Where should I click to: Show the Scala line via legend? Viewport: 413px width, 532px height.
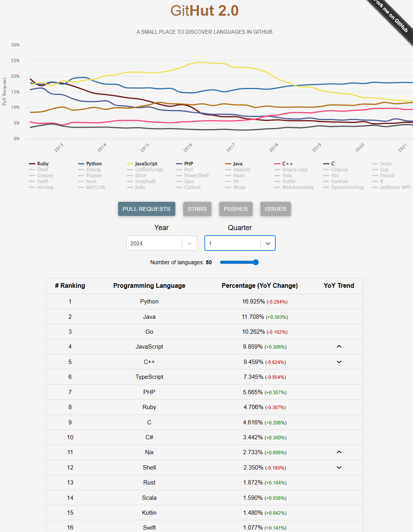[382, 164]
